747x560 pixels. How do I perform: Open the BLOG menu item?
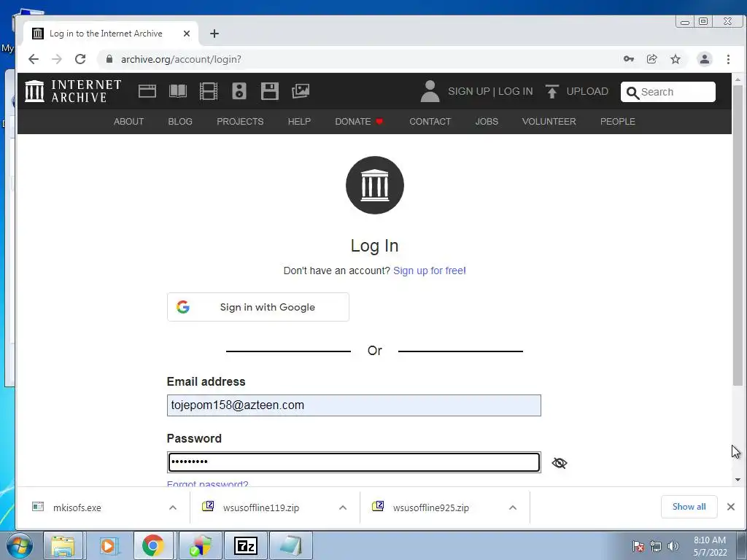(180, 122)
